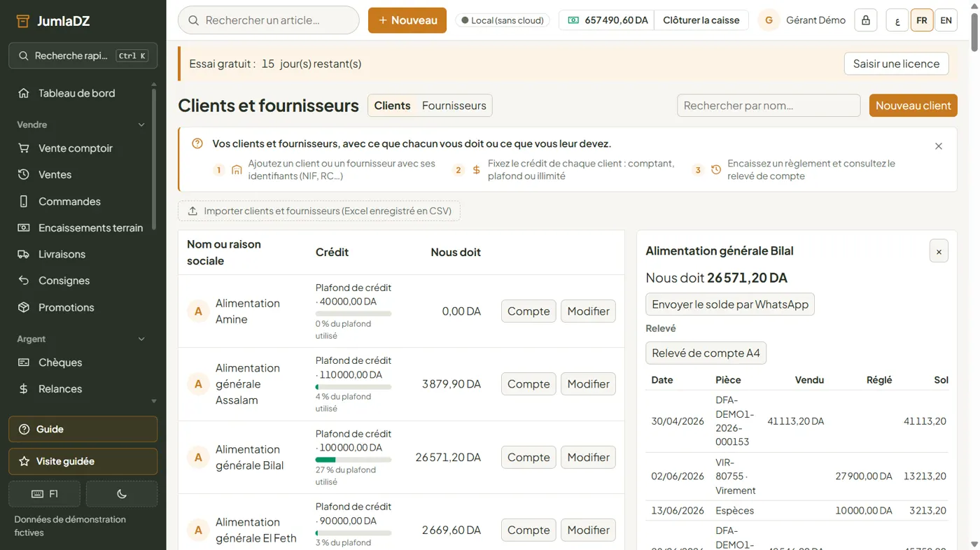Open the Guide button
Image resolution: width=980 pixels, height=550 pixels.
[83, 430]
